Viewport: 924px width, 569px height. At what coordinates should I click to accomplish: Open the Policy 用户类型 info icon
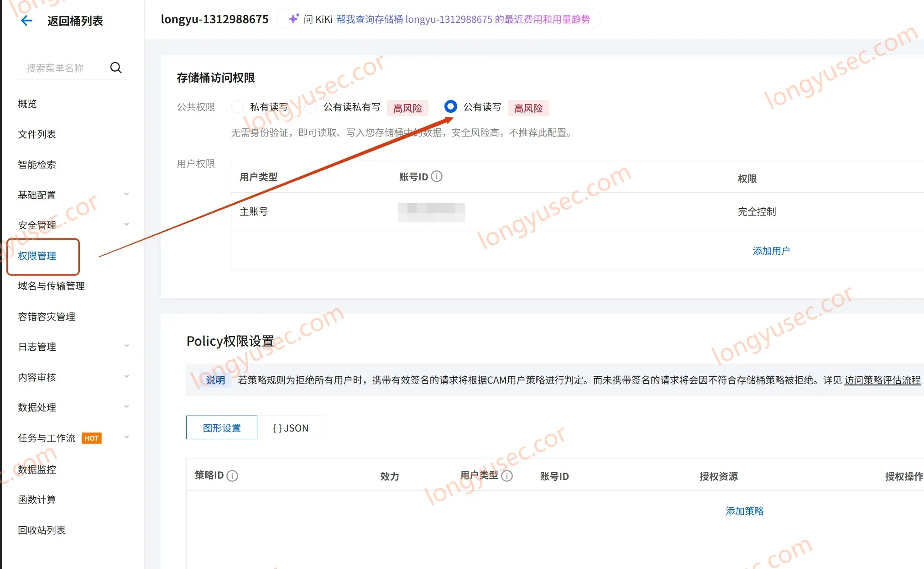coord(507,476)
